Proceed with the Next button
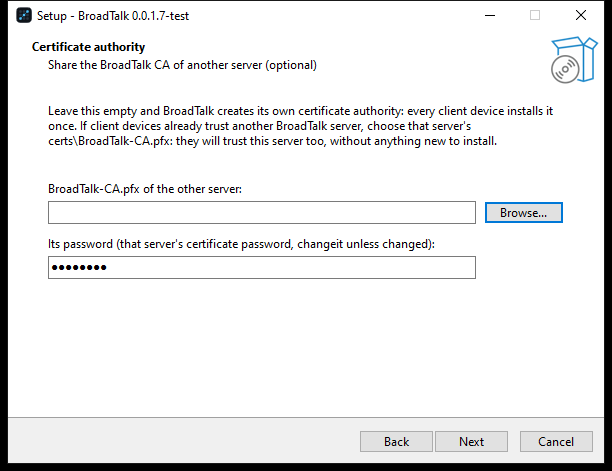 pos(471,441)
